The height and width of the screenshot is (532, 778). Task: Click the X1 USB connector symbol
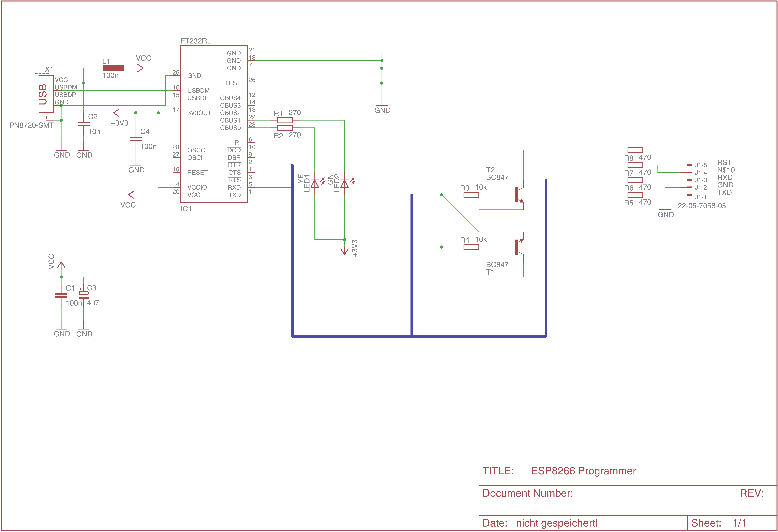pos(44,94)
